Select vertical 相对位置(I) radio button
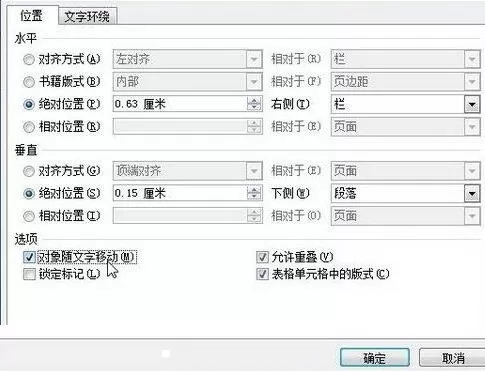This screenshot has height=371, width=485. pyautogui.click(x=29, y=216)
